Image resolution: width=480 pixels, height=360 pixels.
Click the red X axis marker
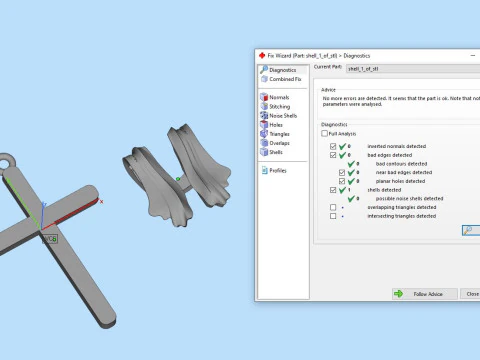(x=101, y=202)
